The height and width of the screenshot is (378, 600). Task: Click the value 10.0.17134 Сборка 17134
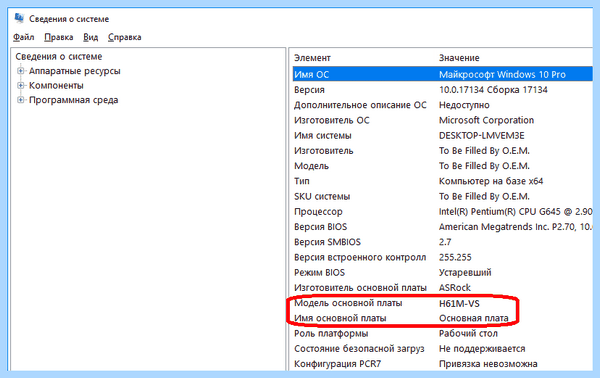[493, 90]
